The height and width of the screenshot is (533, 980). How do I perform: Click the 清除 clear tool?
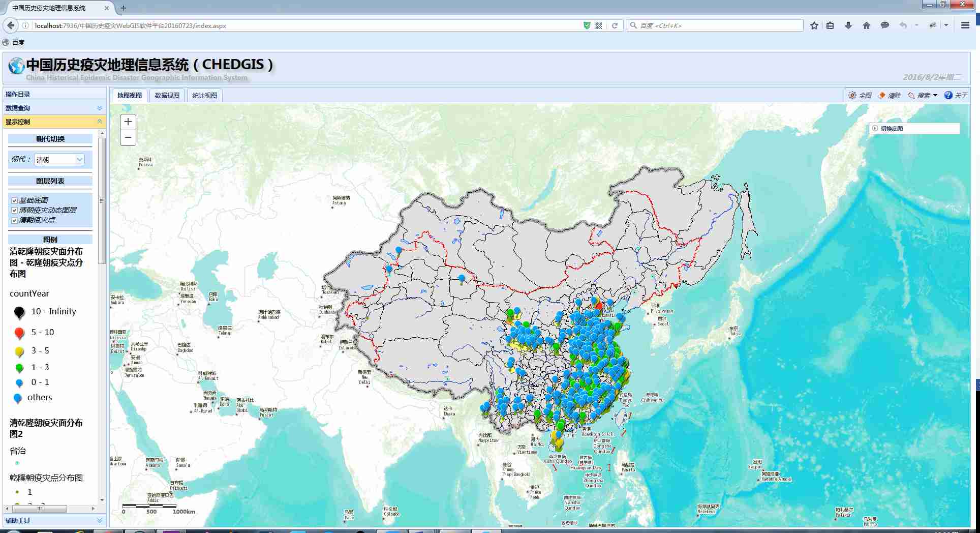pos(889,96)
